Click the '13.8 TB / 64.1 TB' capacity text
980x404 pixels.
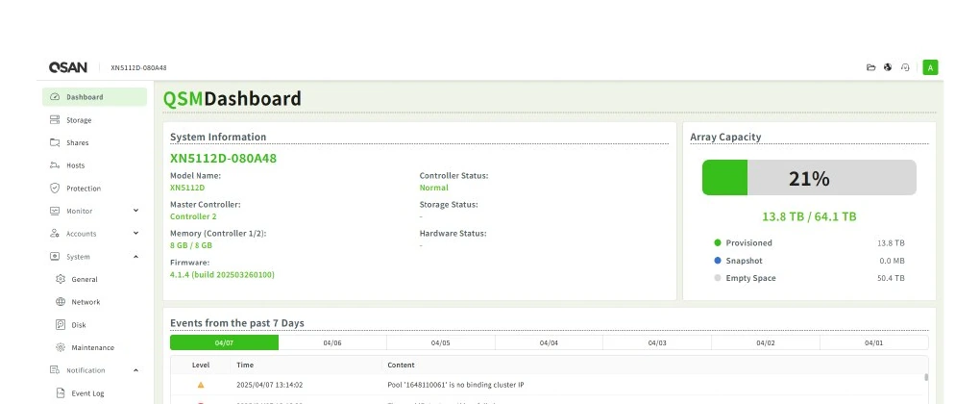pos(809,216)
